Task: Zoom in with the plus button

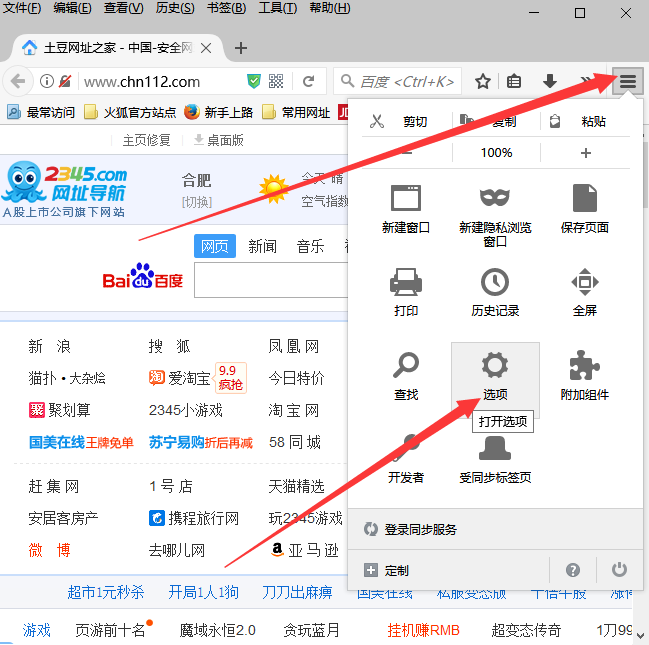Action: tap(585, 153)
